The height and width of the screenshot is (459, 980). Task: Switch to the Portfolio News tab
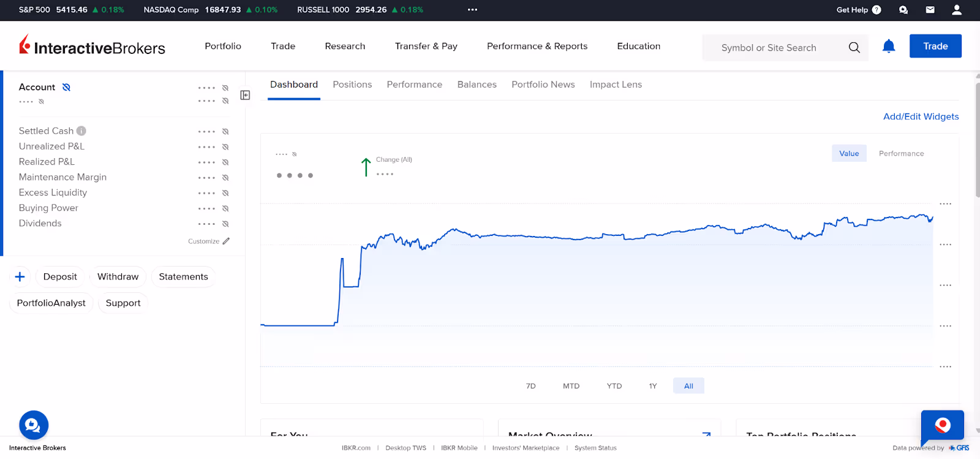(543, 85)
